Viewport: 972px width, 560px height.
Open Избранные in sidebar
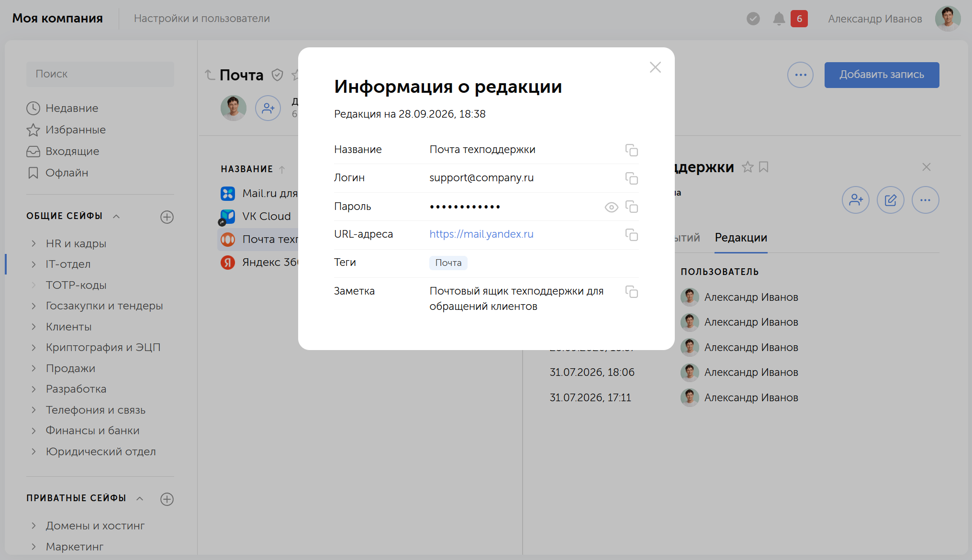[66, 130]
